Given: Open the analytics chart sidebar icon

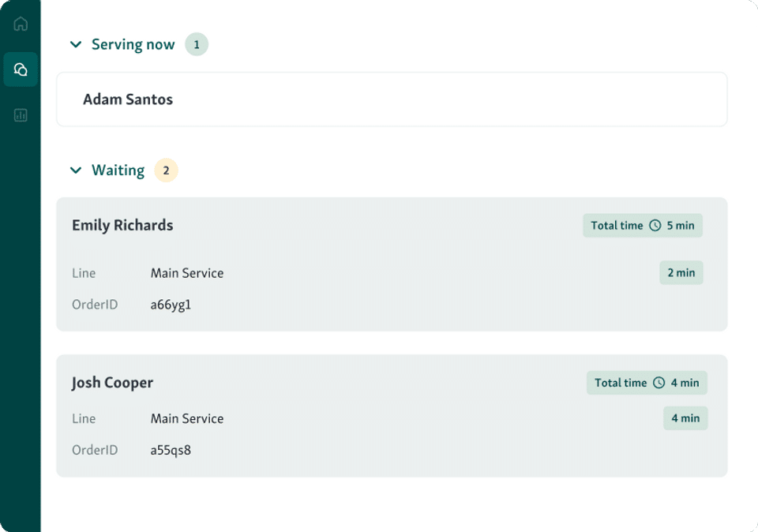Looking at the screenshot, I should [21, 115].
